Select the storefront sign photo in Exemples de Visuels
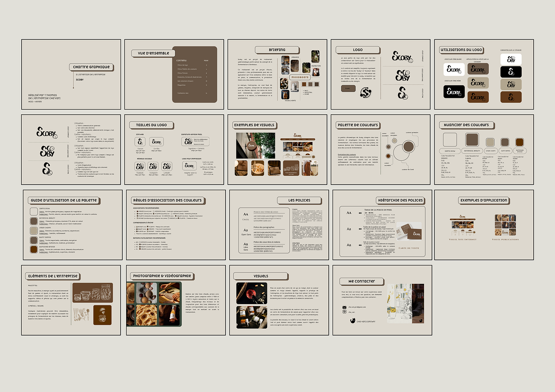 coord(255,146)
